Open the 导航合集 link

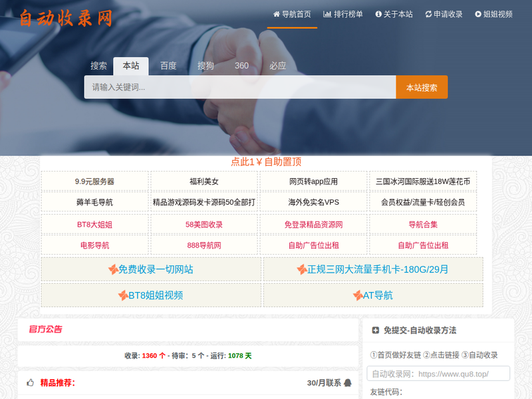click(x=423, y=225)
